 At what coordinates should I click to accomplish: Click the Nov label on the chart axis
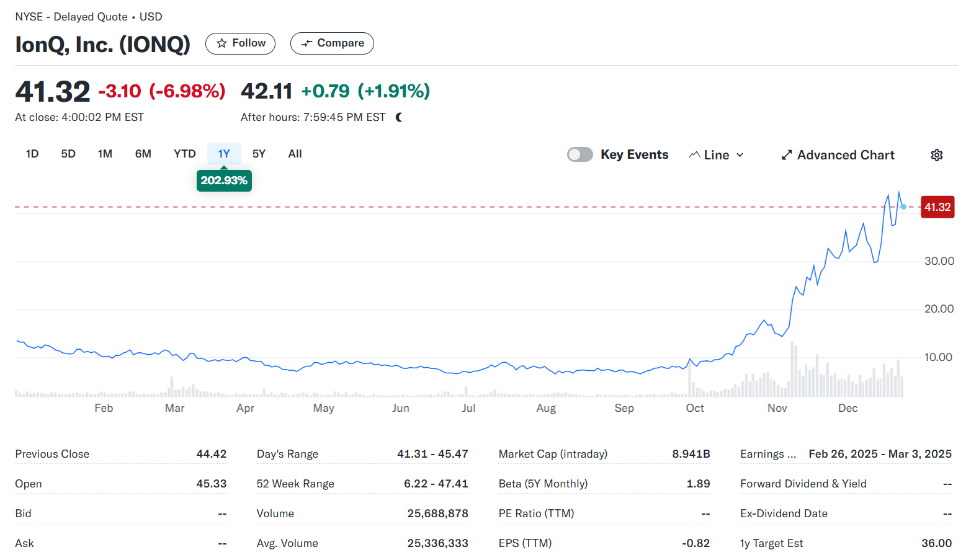pos(777,408)
